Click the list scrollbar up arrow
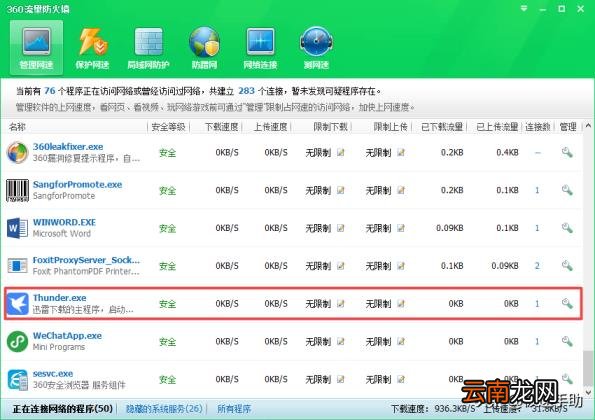595x420 pixels. point(588,125)
